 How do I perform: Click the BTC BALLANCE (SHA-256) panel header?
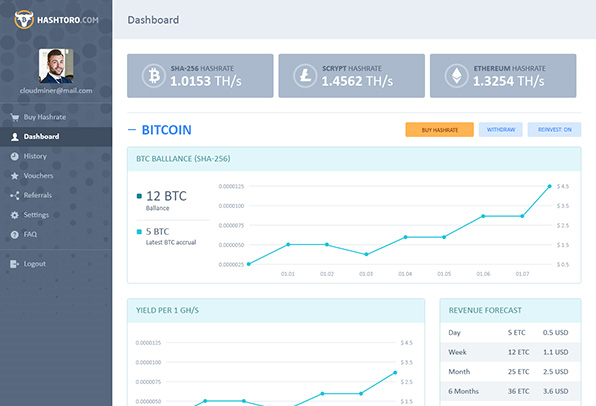coord(354,159)
